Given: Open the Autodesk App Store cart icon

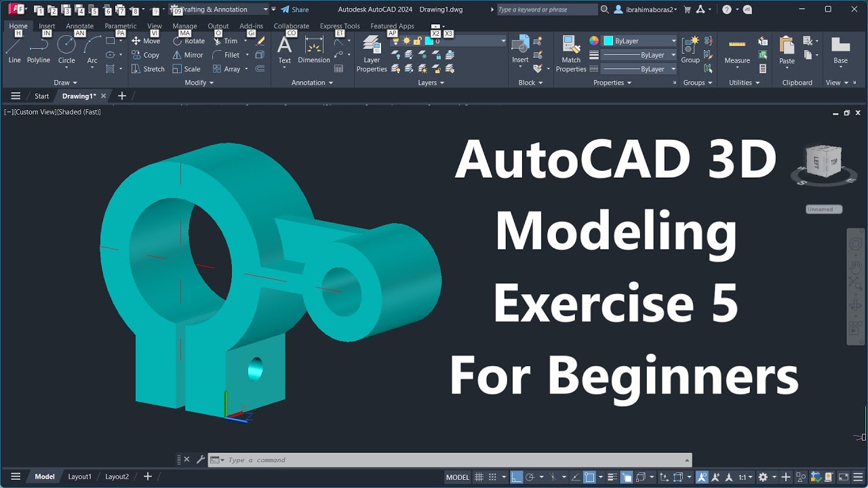Looking at the screenshot, I should coord(688,9).
